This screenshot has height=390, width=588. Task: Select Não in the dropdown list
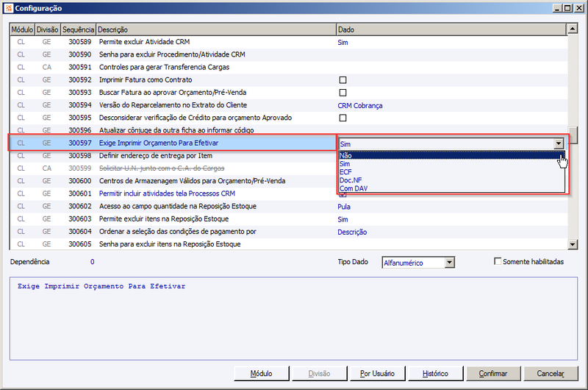click(x=451, y=155)
